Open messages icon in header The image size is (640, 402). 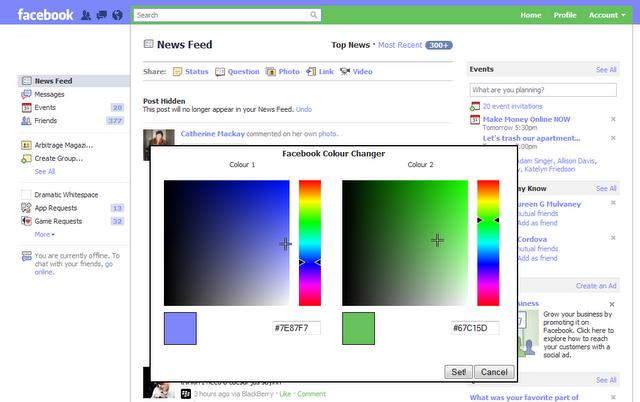[x=102, y=16]
